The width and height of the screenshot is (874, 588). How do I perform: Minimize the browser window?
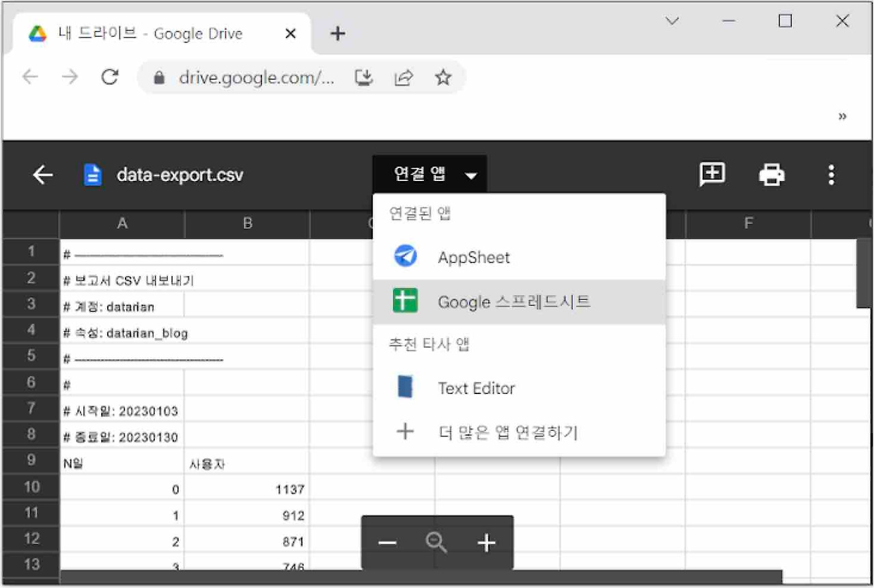tap(729, 21)
